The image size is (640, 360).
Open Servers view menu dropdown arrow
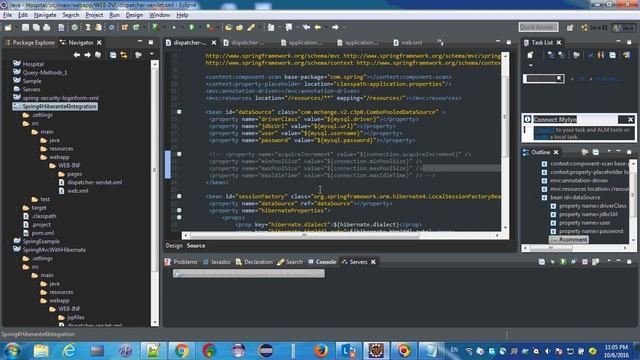pos(609,261)
